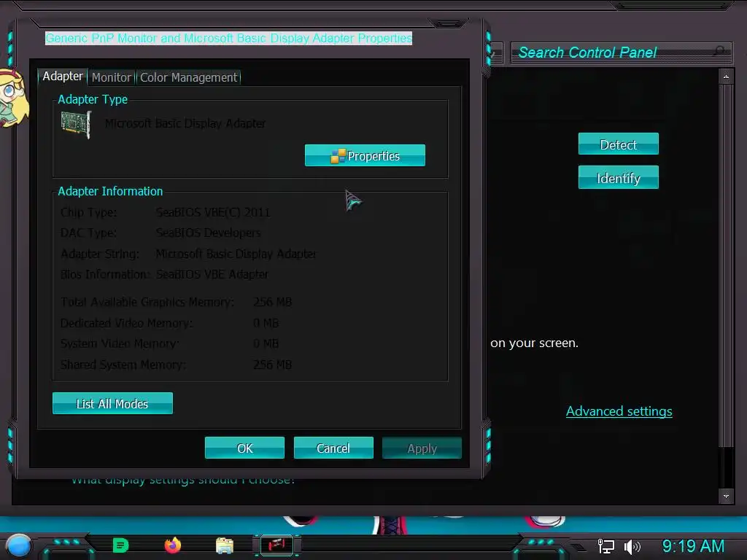The width and height of the screenshot is (747, 560).
Task: Open the network status tray icon
Action: click(606, 546)
